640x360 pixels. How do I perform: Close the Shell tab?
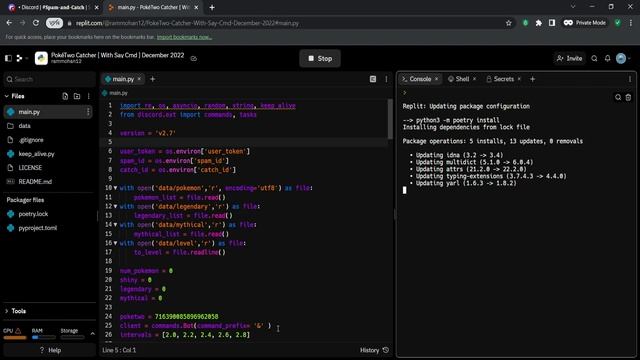pos(474,79)
